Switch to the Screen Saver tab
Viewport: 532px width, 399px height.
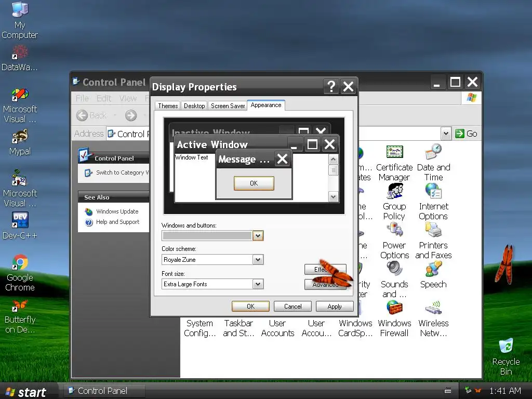pos(228,106)
